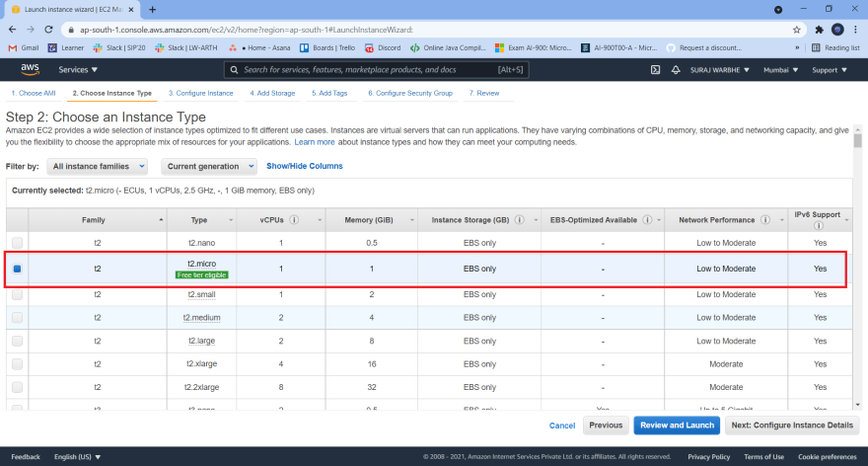Viewport: 868px width, 466px height.
Task: Open Cookie preferences in footer
Action: pyautogui.click(x=827, y=457)
